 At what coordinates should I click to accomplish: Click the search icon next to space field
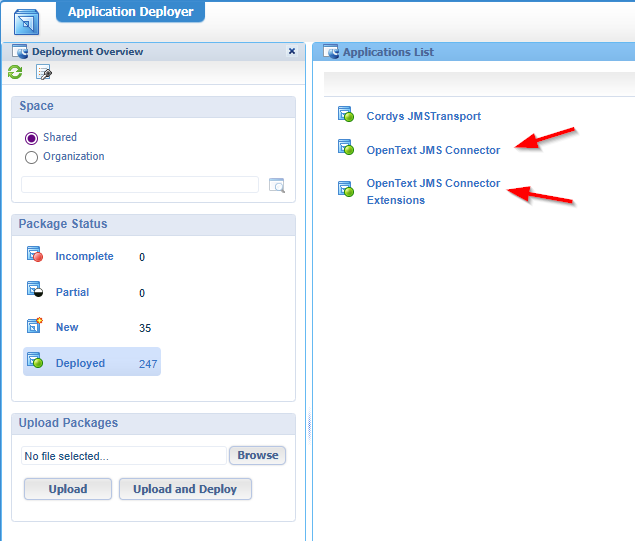(x=277, y=185)
